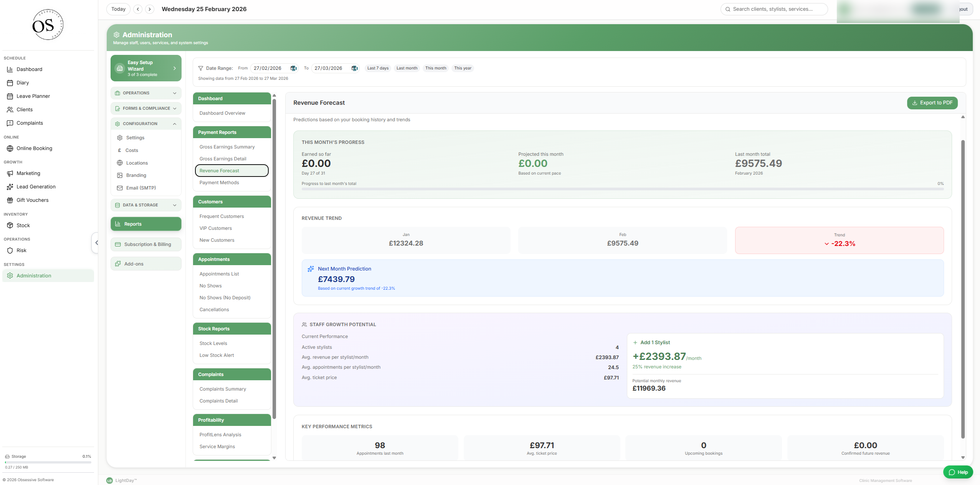
Task: Open Complaints Summary report
Action: coord(223,389)
